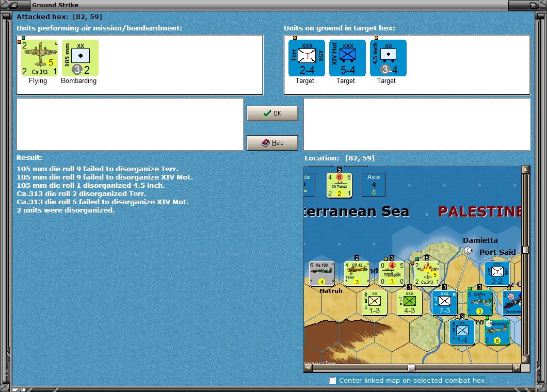
Task: Click result line '2 units were disorganized.'
Action: pyautogui.click(x=66, y=210)
